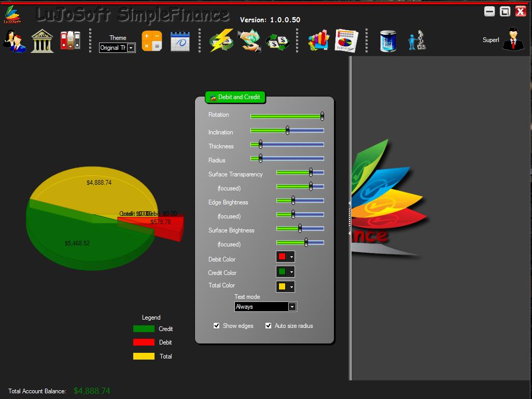Click the green Credit legend swatch

144,329
